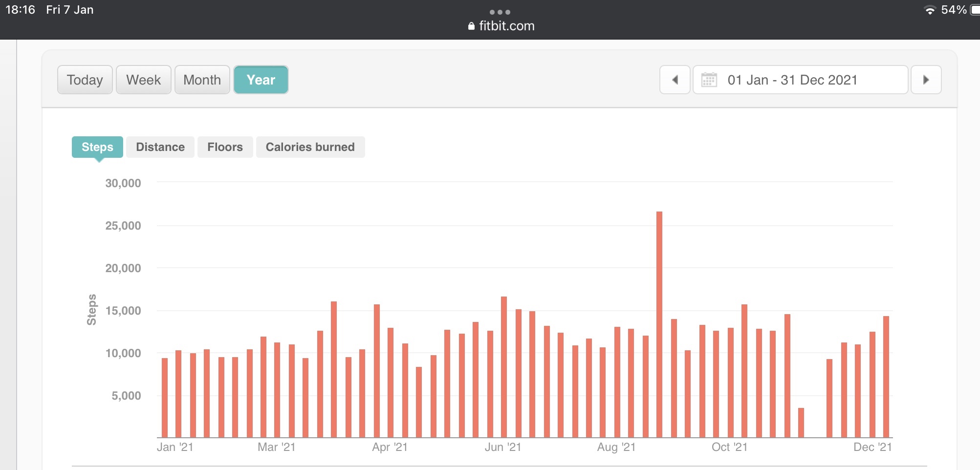This screenshot has height=470, width=980.
Task: Switch to the Today view
Action: (x=85, y=80)
